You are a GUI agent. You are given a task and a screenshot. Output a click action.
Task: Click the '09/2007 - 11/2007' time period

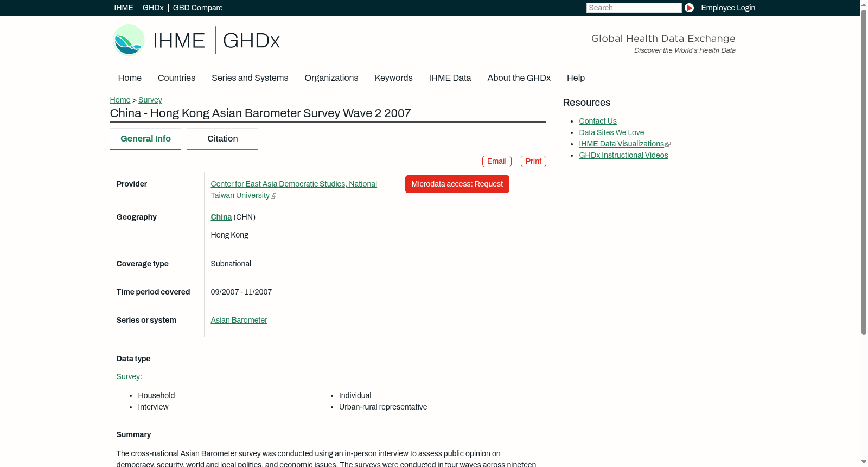[x=241, y=292]
